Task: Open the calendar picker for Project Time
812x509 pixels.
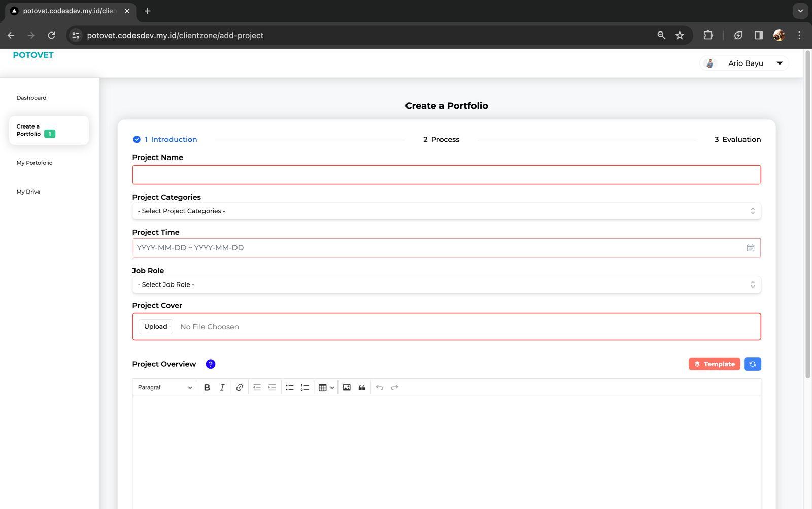Action: (x=750, y=248)
